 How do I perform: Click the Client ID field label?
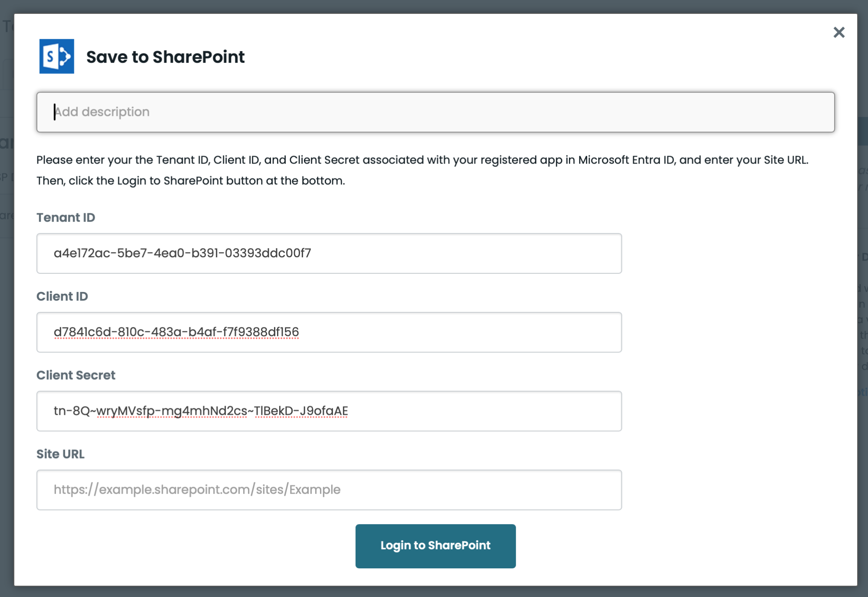pos(62,296)
